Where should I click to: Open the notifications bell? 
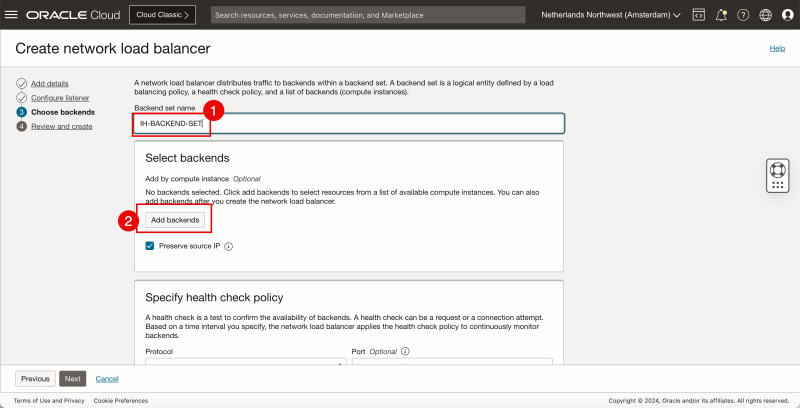click(721, 15)
